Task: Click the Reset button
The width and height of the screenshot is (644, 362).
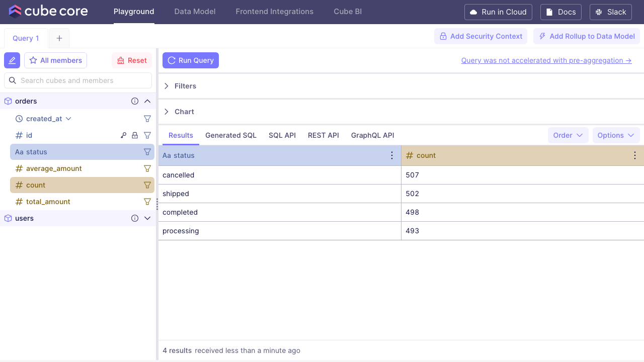Action: 132,60
